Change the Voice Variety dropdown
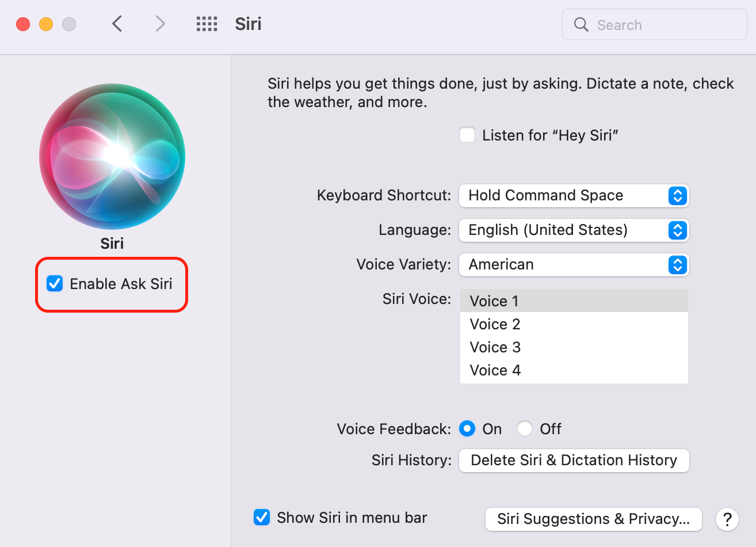This screenshot has width=756, height=547. [x=574, y=265]
